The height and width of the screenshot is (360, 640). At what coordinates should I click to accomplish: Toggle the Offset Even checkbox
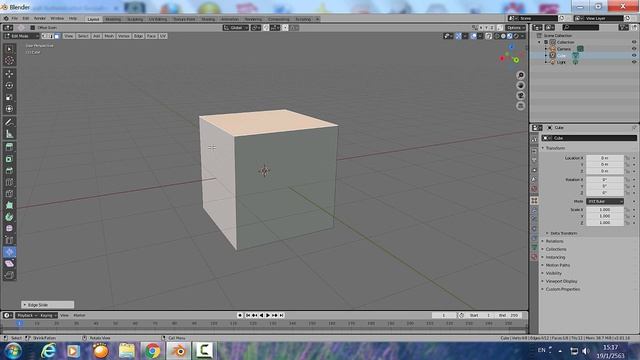point(33,28)
